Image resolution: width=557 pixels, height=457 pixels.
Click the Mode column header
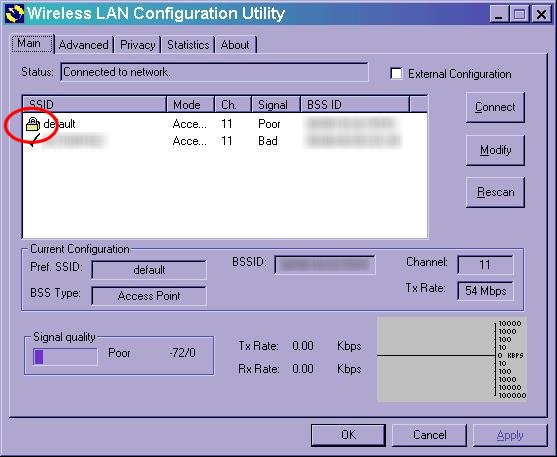point(190,104)
